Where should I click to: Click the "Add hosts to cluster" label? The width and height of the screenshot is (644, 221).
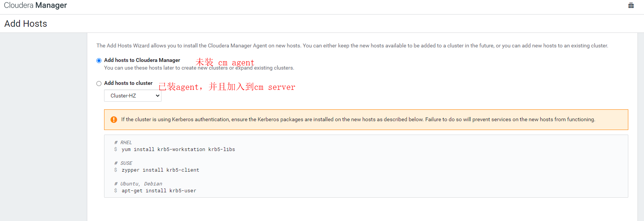coord(128,83)
